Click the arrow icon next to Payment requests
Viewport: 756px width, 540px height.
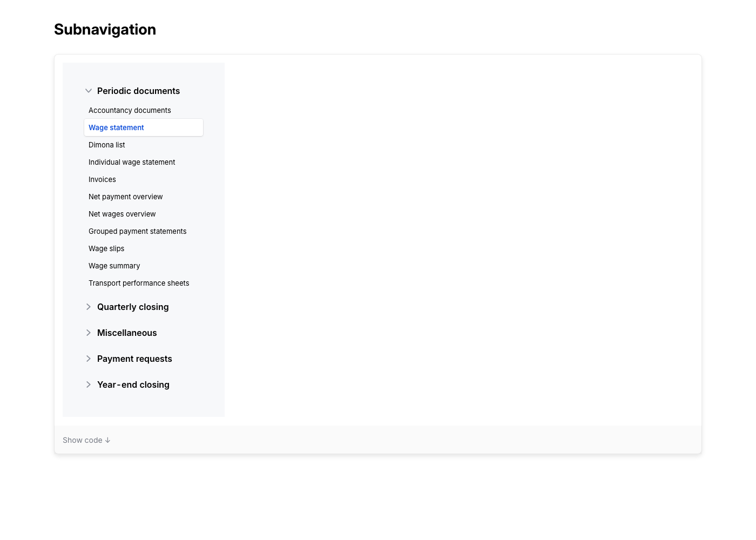click(x=89, y=359)
